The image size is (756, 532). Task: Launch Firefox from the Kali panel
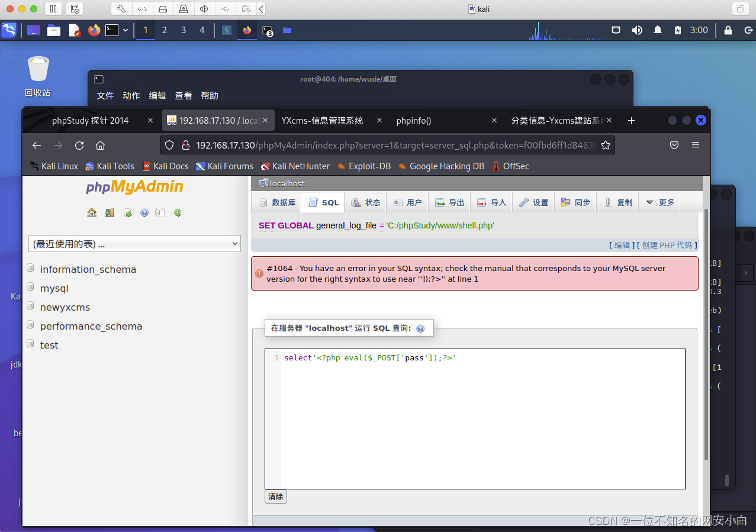click(x=94, y=30)
